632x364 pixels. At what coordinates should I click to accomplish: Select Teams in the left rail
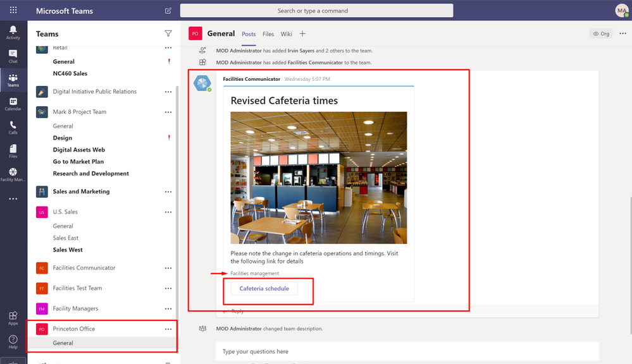13,80
